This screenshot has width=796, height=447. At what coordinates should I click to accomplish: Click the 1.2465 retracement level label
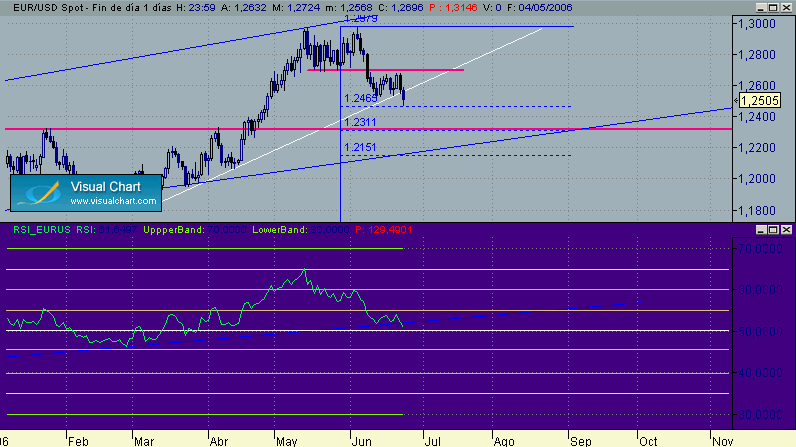[x=360, y=98]
